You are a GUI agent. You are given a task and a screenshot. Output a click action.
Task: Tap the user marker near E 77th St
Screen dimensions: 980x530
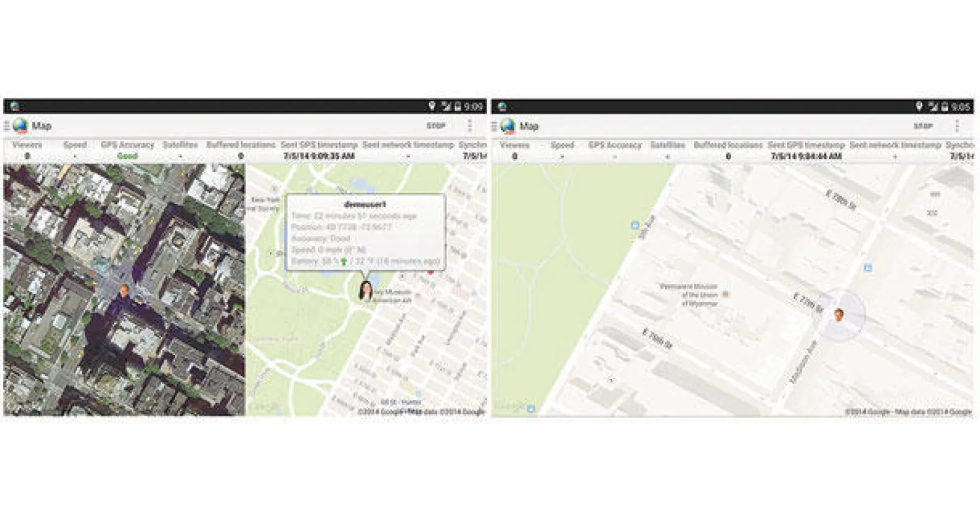(x=838, y=316)
